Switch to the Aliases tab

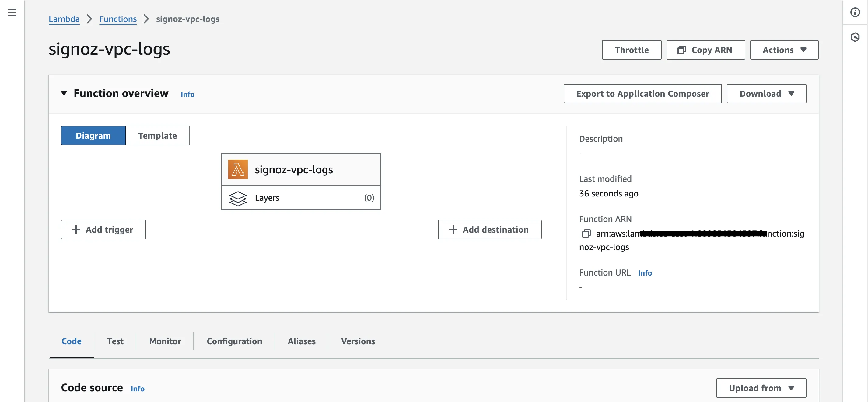pyautogui.click(x=302, y=341)
